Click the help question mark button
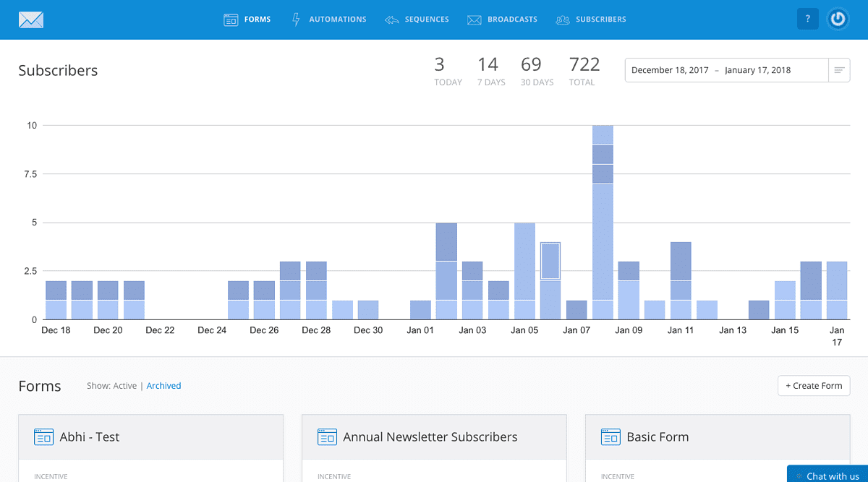The image size is (868, 482). (807, 20)
